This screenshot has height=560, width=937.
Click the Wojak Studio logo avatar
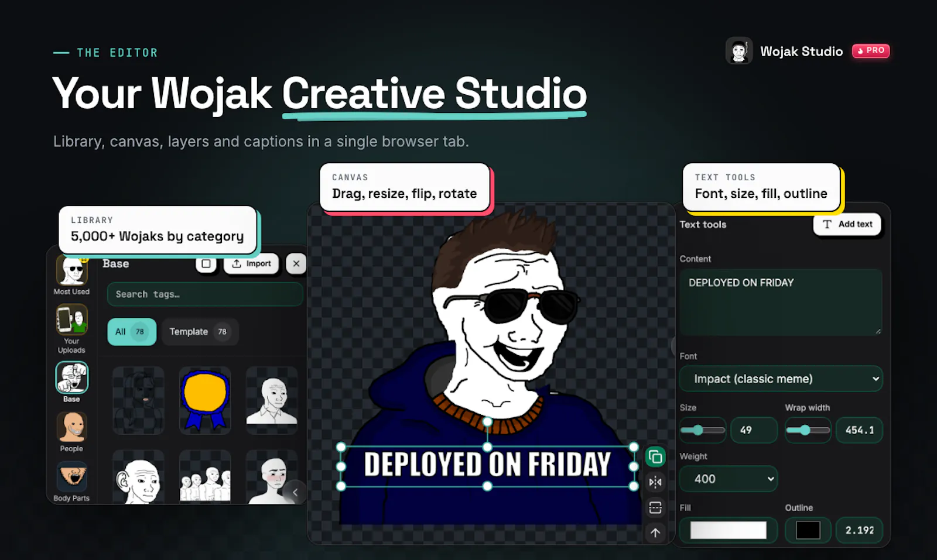(738, 51)
